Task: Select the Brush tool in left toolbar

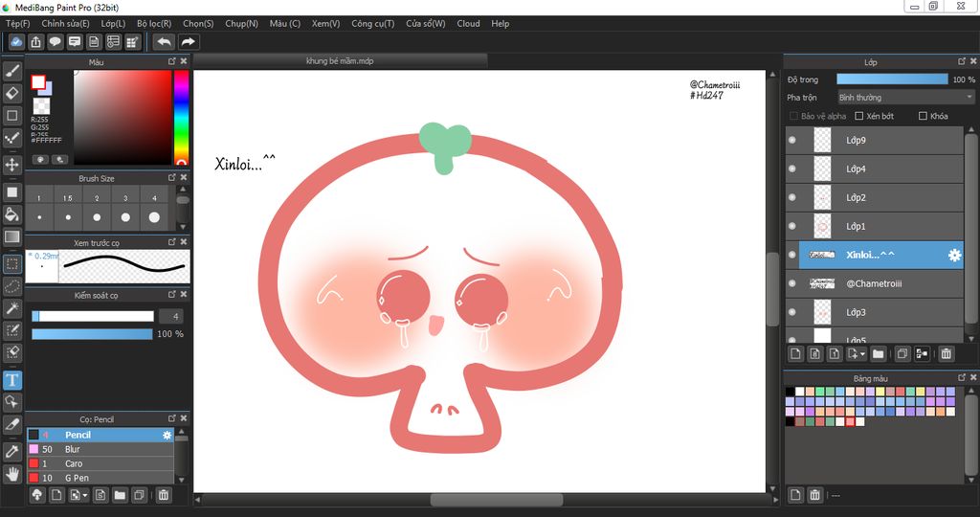Action: [x=11, y=71]
